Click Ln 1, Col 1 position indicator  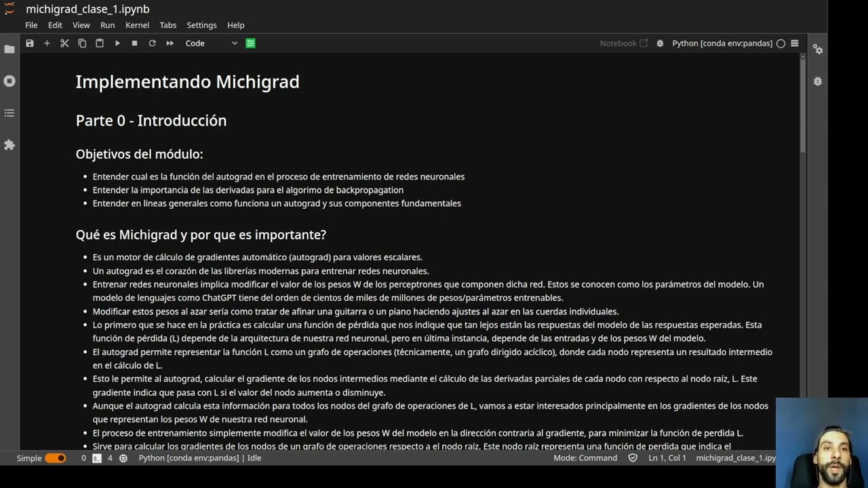(667, 458)
